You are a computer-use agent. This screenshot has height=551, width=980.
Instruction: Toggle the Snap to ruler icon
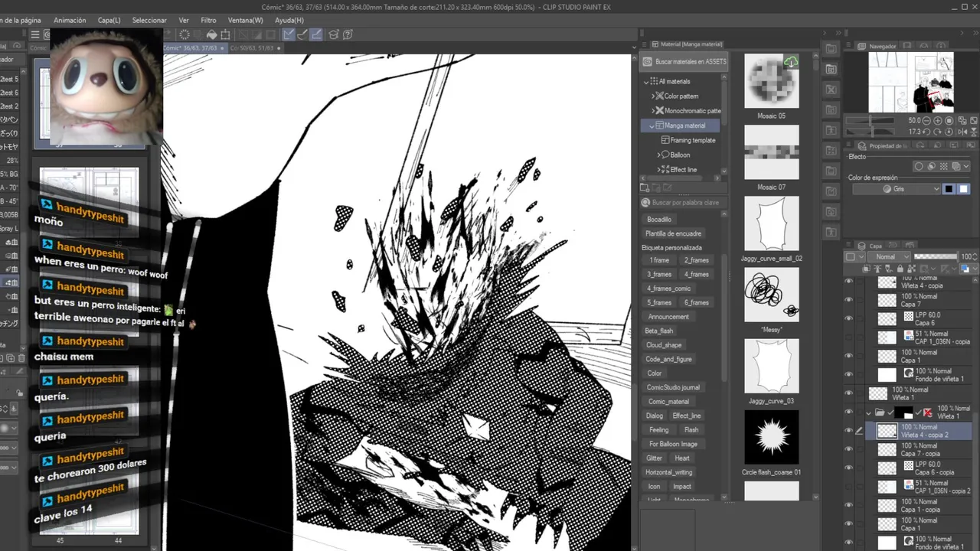pos(288,34)
